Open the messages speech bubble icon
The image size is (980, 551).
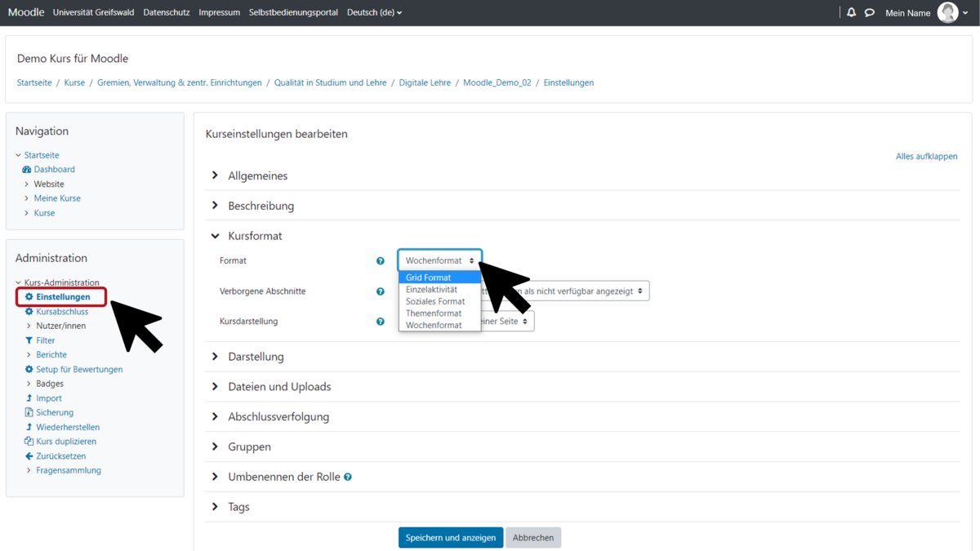click(870, 12)
